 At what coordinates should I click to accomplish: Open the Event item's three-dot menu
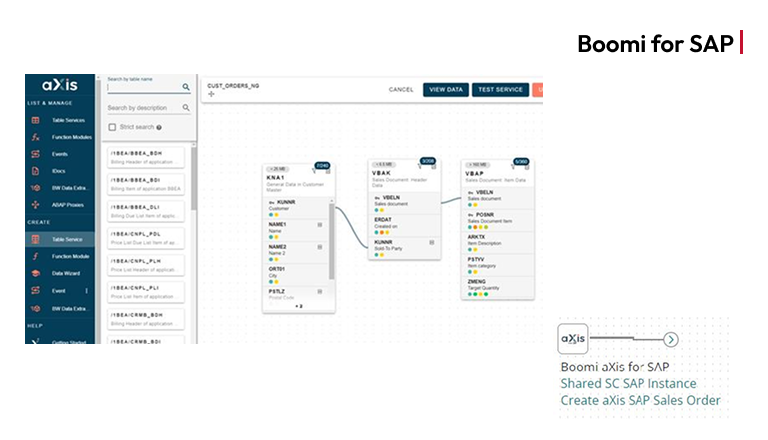[x=87, y=291]
